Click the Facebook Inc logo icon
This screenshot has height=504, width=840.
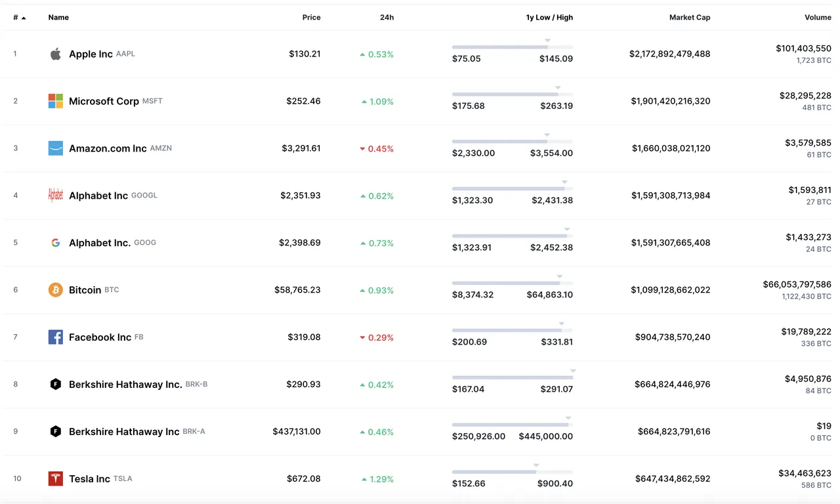[56, 337]
